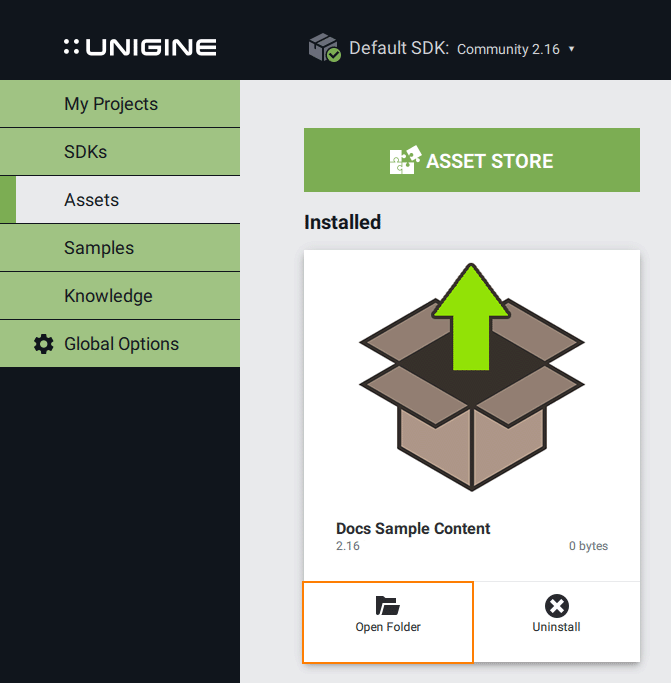The height and width of the screenshot is (683, 671).
Task: Select the Assets tab
Action: [x=120, y=199]
